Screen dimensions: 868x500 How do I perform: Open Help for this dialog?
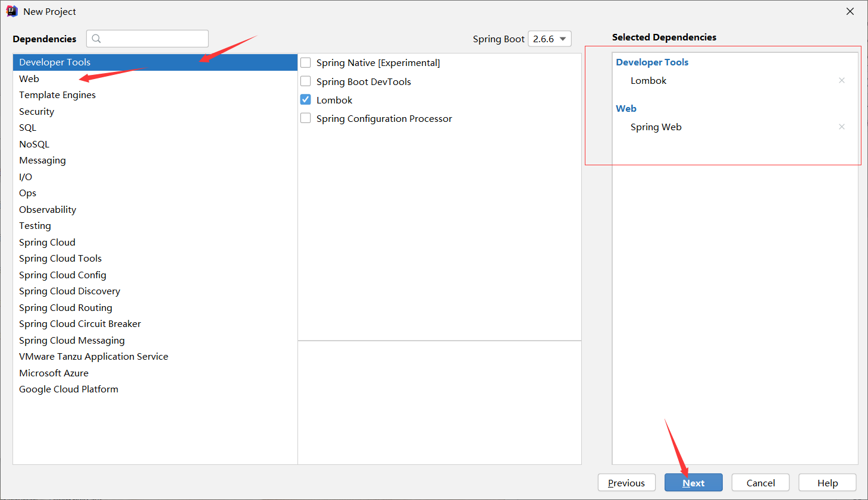coord(828,483)
